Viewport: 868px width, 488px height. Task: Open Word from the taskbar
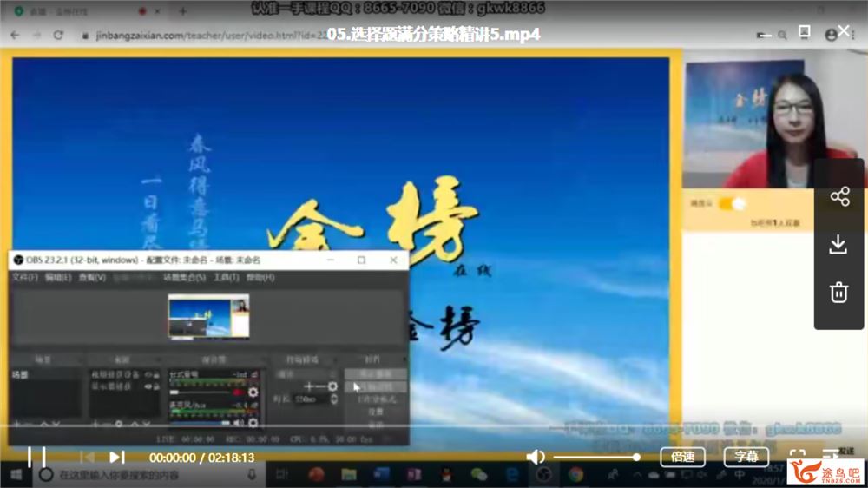click(381, 475)
